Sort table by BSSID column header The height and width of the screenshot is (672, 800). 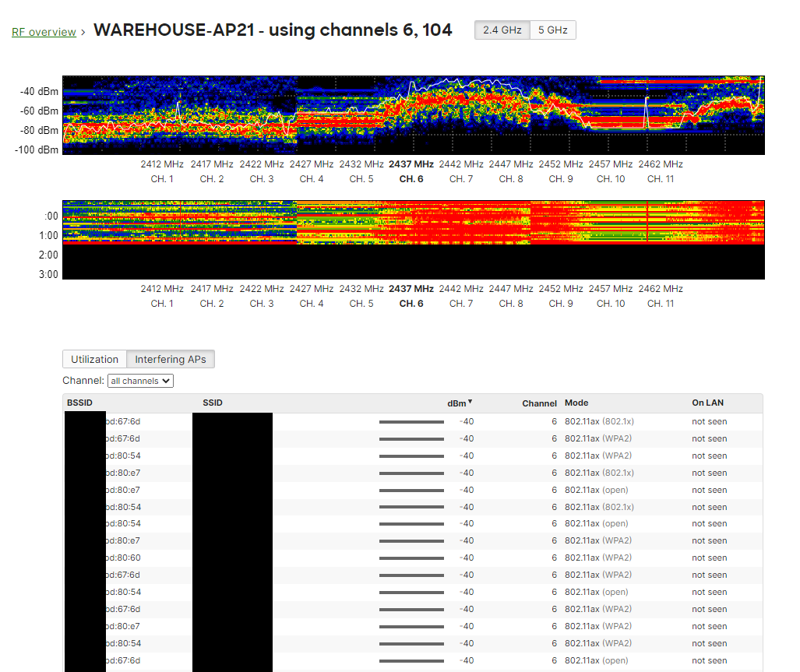(79, 403)
